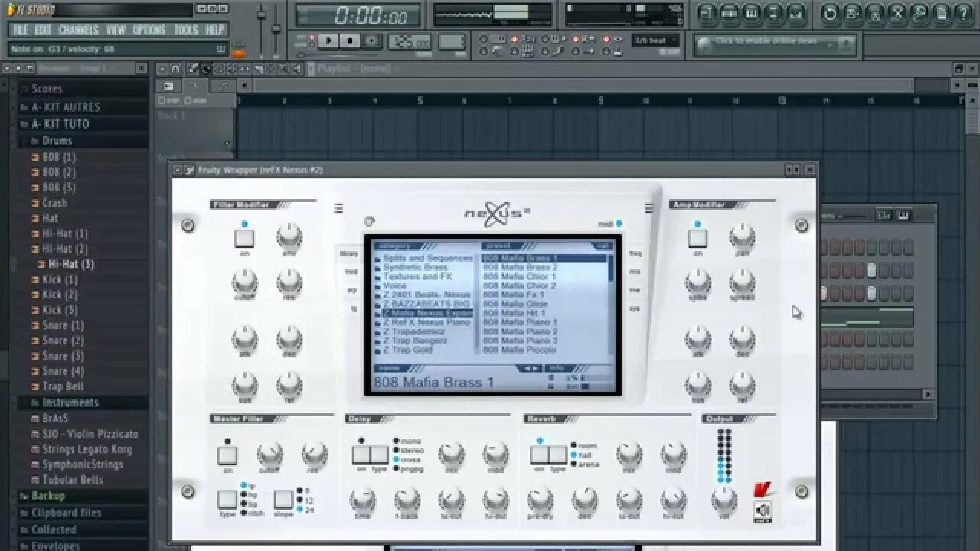Collapse the A- KIT TUTO folder
The width and height of the screenshot is (980, 551).
click(x=60, y=123)
